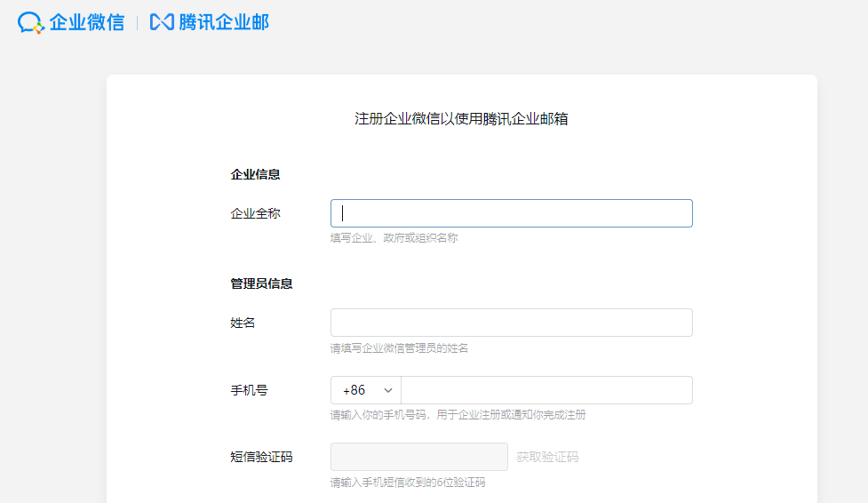Click the 短信验证码 field label
Image resolution: width=868 pixels, height=503 pixels.
[261, 457]
